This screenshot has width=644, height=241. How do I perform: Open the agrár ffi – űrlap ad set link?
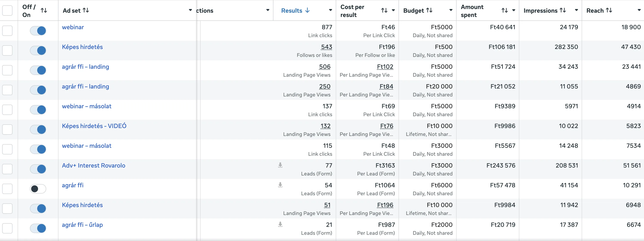coord(82,225)
